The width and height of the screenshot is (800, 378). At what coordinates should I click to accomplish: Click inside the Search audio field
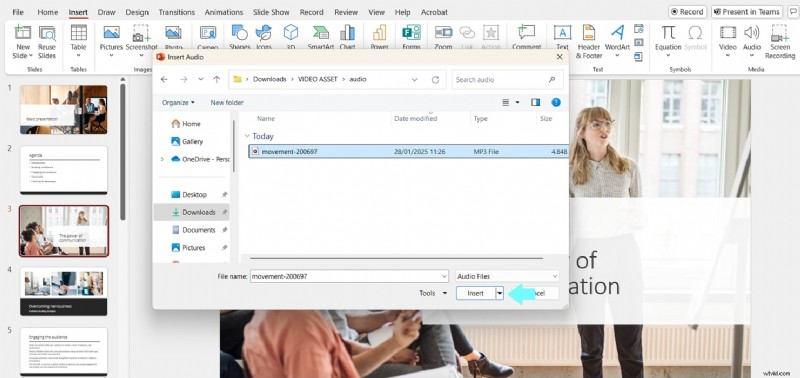coord(507,80)
